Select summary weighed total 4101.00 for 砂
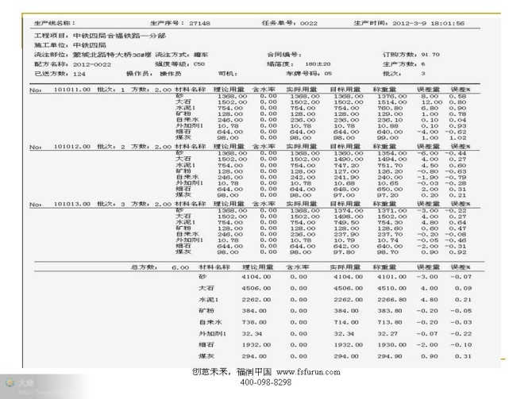Image resolution: width=532 pixels, height=399 pixels. [x=391, y=277]
